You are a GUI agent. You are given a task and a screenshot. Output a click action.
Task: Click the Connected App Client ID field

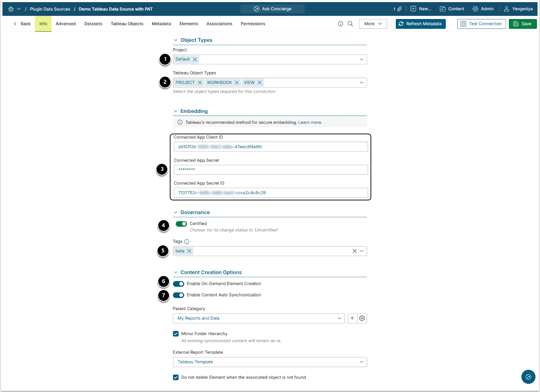click(271, 147)
